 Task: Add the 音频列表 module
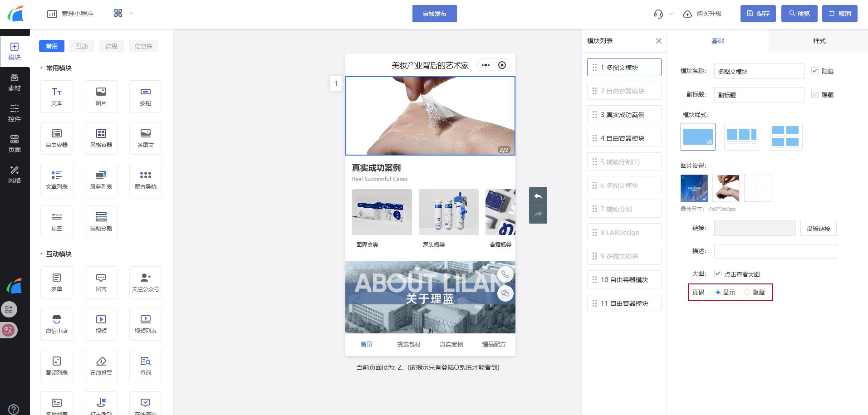[57, 366]
